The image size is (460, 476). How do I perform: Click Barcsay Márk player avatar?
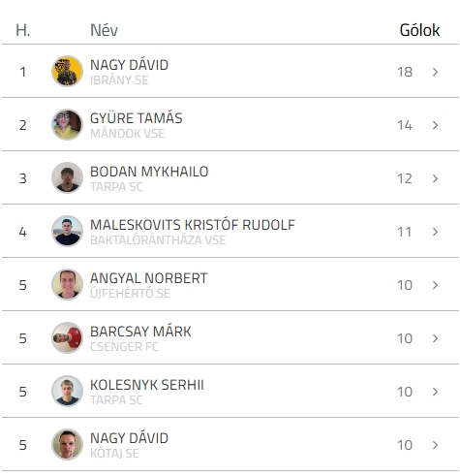[x=67, y=337]
